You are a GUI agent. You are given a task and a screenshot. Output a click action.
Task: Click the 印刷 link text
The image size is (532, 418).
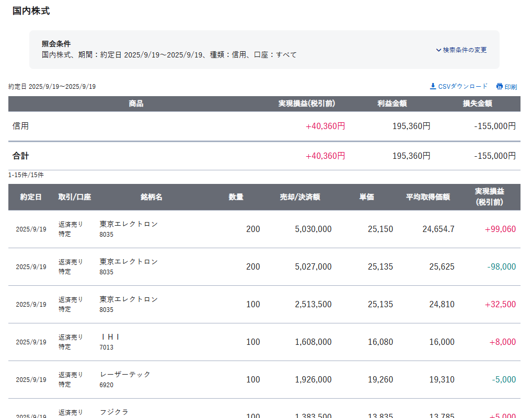click(x=511, y=87)
